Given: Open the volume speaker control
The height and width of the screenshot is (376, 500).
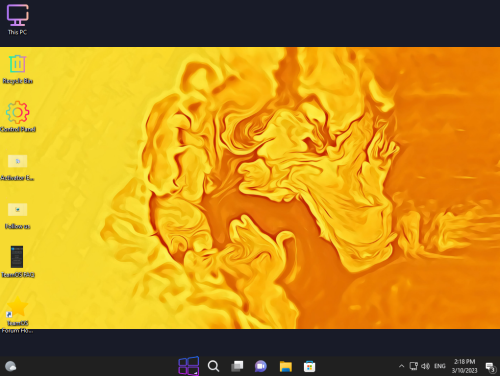Looking at the screenshot, I should pos(425,366).
